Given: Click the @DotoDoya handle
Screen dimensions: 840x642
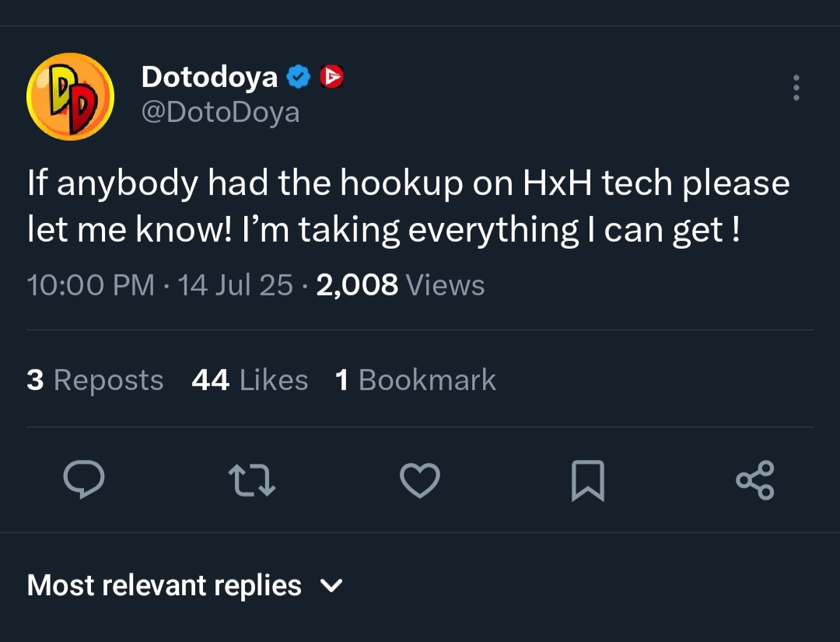Looking at the screenshot, I should pos(220,113).
